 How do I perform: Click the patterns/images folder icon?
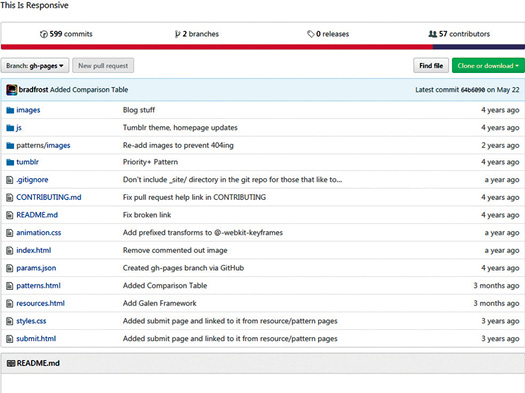click(10, 146)
